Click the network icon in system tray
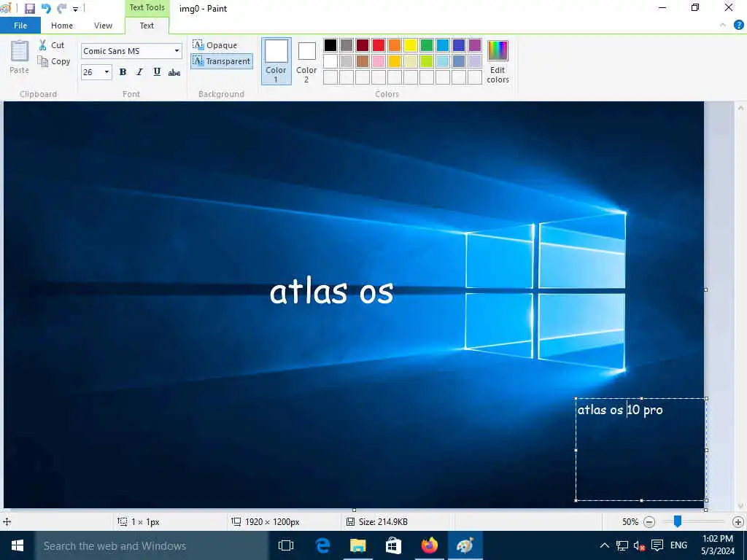Viewport: 747px width, 560px height. click(622, 545)
